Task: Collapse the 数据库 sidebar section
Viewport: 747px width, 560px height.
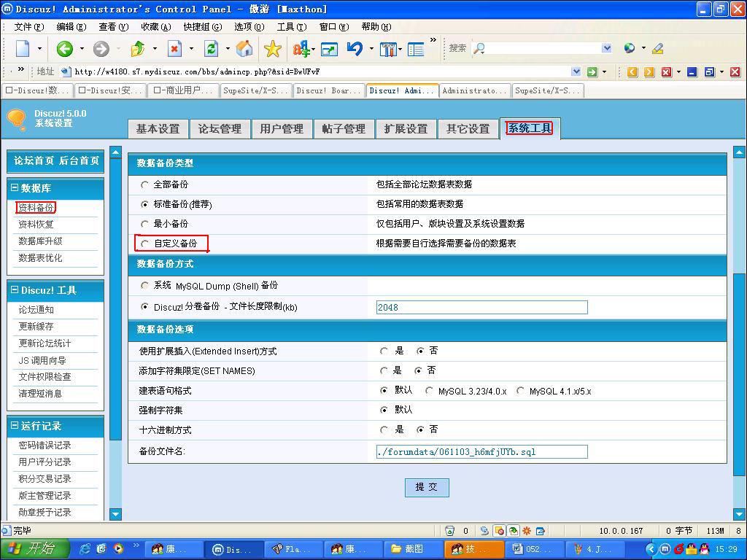Action: pos(15,187)
